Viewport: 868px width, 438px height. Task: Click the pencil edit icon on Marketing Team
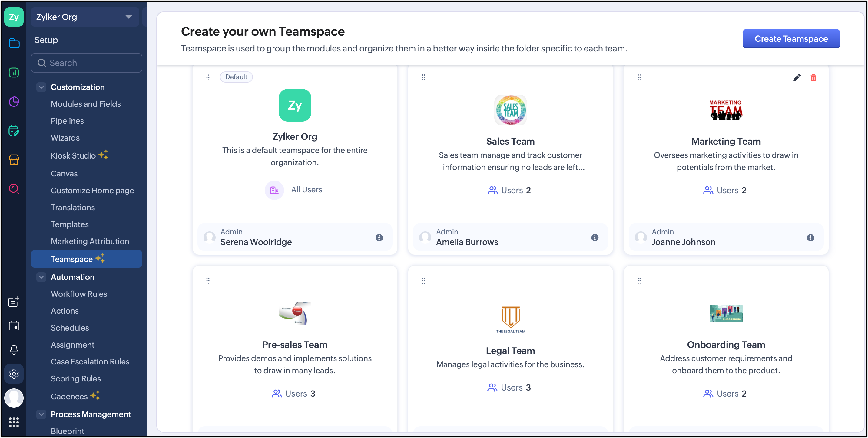click(x=797, y=78)
